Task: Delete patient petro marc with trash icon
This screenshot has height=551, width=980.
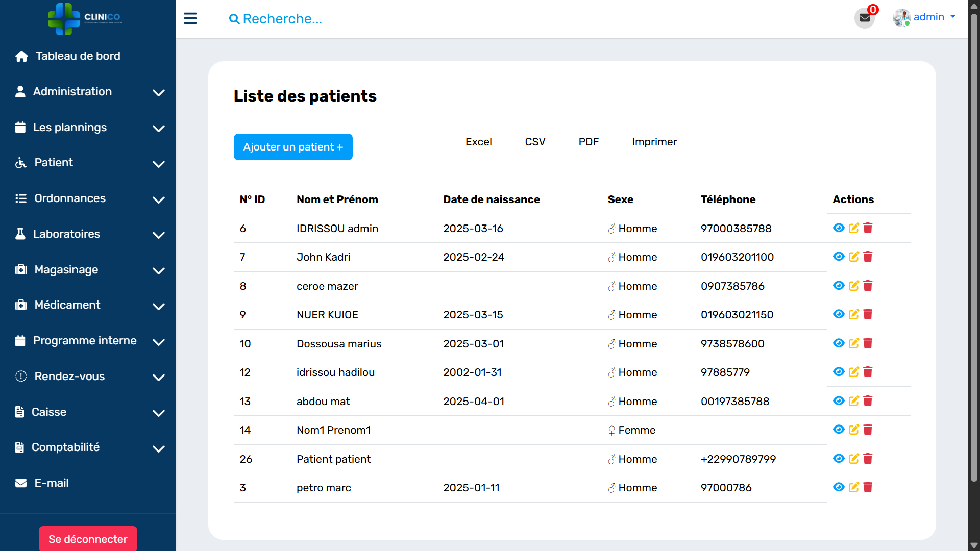Action: pos(868,488)
